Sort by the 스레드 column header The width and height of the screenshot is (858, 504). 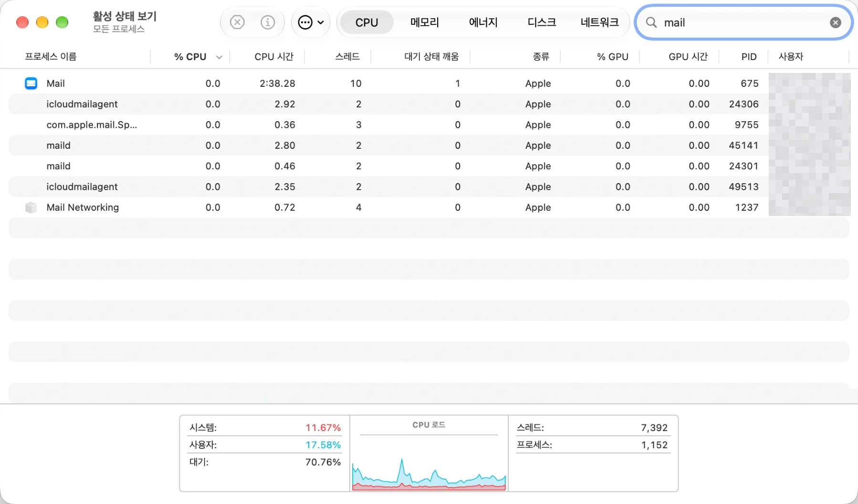pos(347,57)
